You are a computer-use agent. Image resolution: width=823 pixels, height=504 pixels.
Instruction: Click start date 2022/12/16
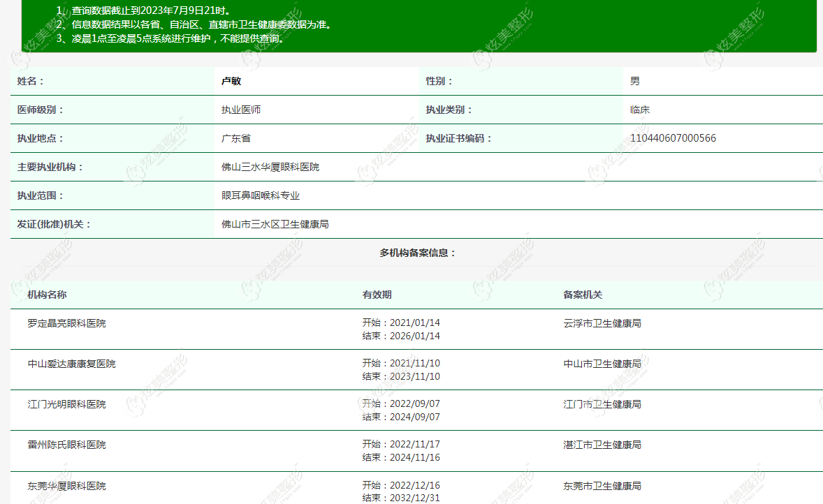point(415,485)
